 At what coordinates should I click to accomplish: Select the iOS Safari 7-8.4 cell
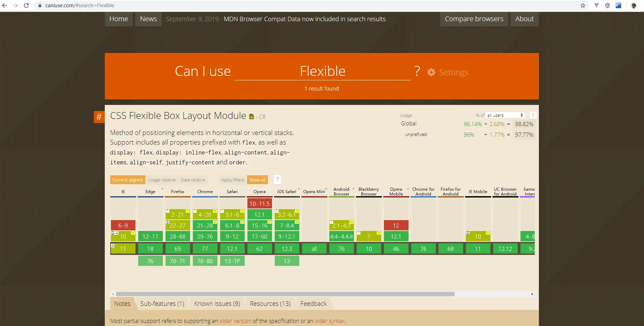pos(287,226)
